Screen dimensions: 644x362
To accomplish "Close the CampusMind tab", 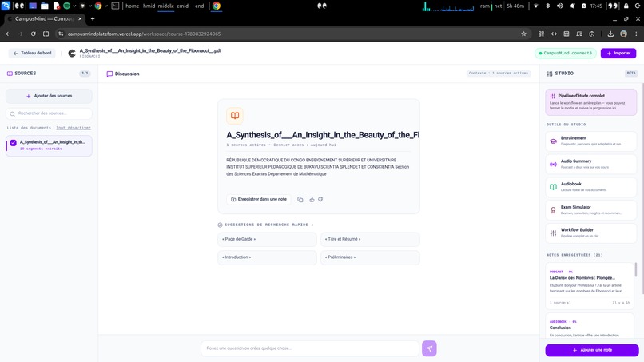I will [x=80, y=18].
